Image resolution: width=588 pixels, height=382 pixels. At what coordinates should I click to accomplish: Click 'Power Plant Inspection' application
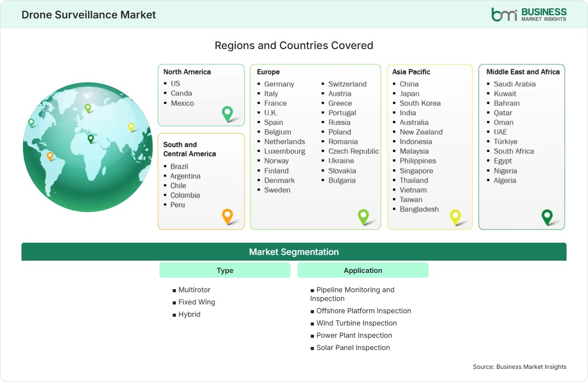tap(354, 336)
